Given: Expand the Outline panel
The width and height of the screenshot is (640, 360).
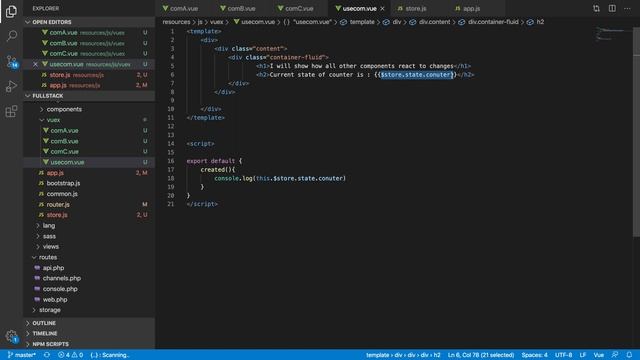Looking at the screenshot, I should click(89, 323).
